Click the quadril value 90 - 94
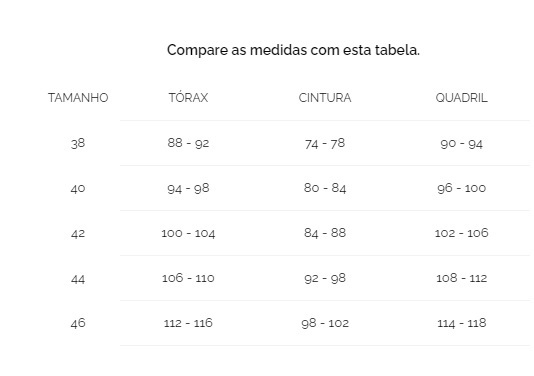534x376 pixels. tap(461, 143)
